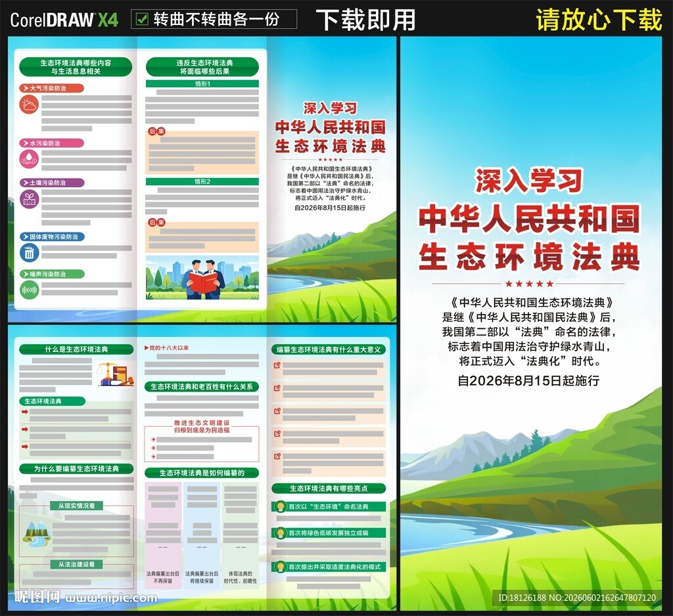The image size is (673, 616).
Task: Click the purple soil pollution icon
Action: point(29,199)
